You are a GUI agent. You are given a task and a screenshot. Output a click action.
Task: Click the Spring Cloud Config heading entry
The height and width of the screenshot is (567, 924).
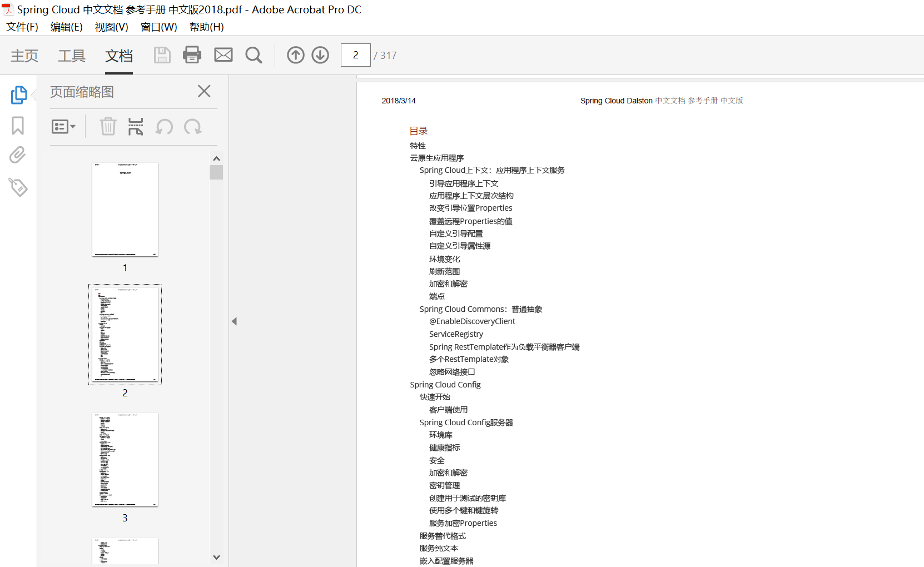tap(445, 385)
